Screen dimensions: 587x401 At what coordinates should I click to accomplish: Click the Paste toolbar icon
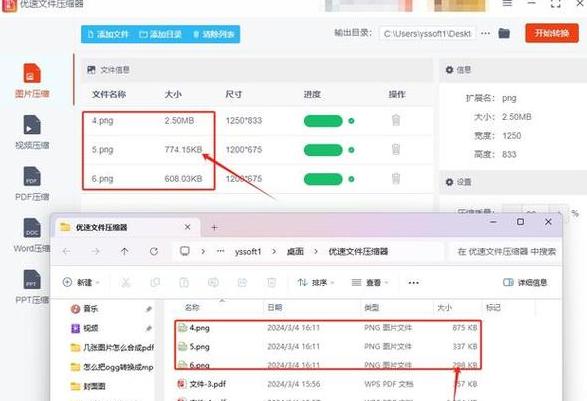184,283
